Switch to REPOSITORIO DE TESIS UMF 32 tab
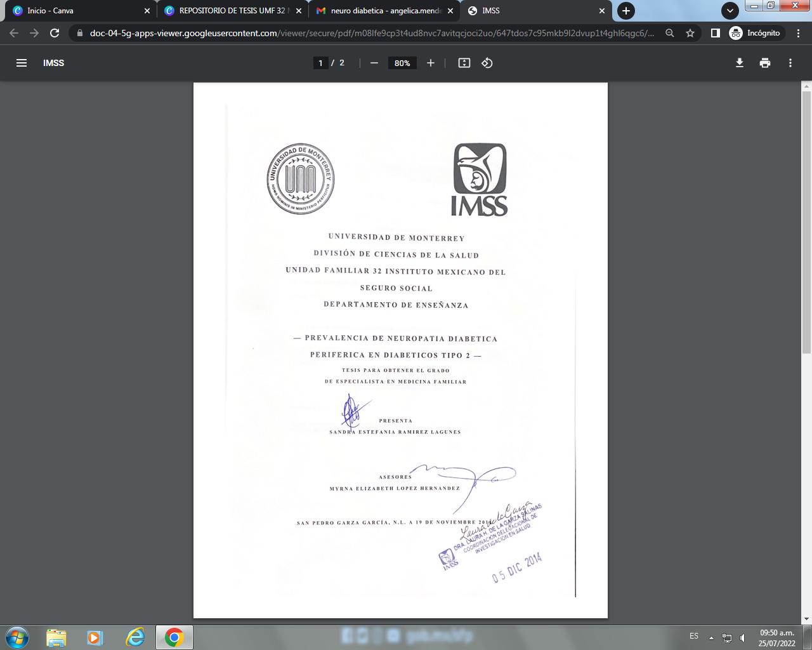 coord(232,11)
